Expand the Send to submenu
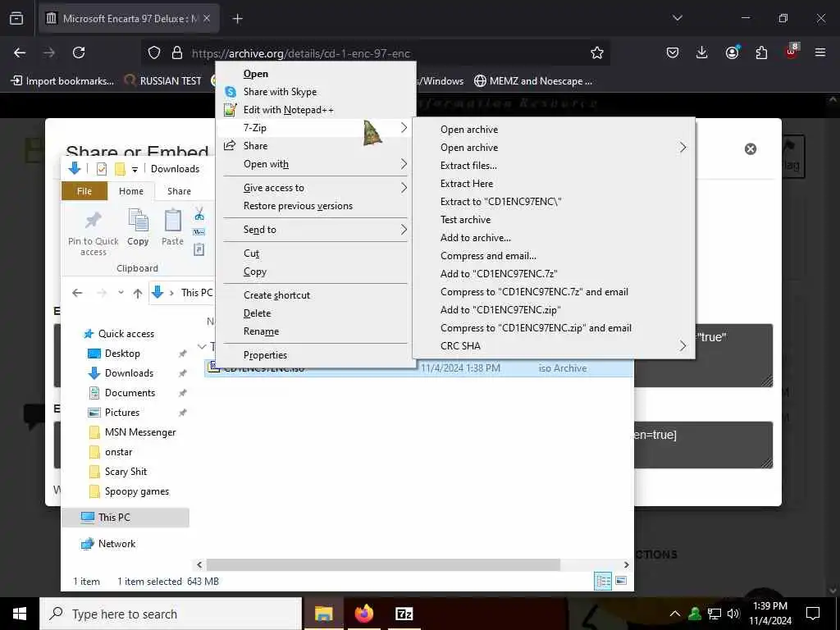This screenshot has height=630, width=840. point(316,230)
